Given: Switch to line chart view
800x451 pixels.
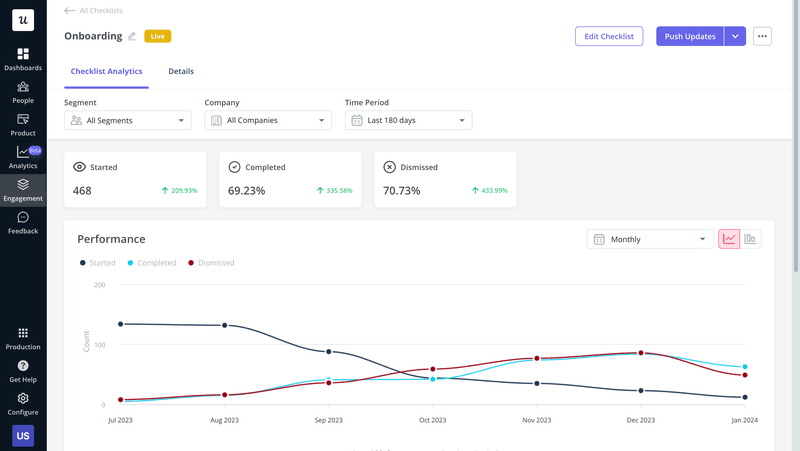Looking at the screenshot, I should point(729,239).
